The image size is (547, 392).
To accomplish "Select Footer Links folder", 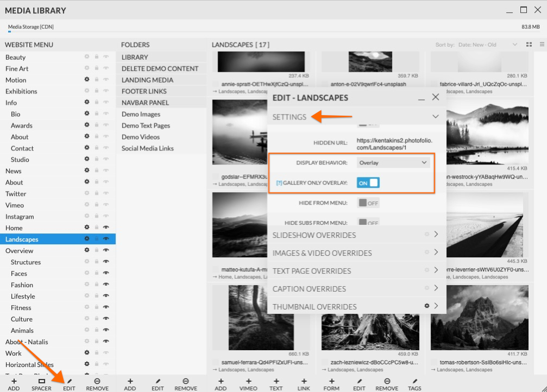I will point(161,91).
